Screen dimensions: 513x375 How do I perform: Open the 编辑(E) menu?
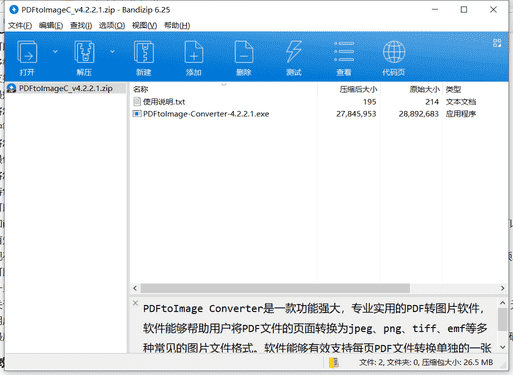coord(51,26)
